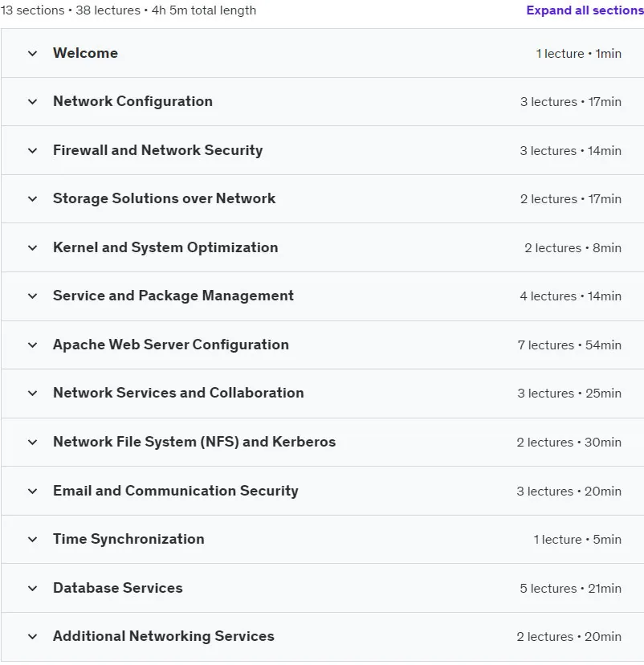
Task: Click chevron beside Email and Communication Security
Action: tap(32, 491)
